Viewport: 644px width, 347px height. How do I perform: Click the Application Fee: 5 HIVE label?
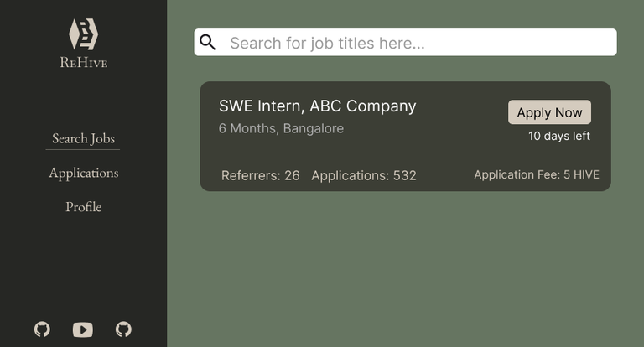[537, 174]
